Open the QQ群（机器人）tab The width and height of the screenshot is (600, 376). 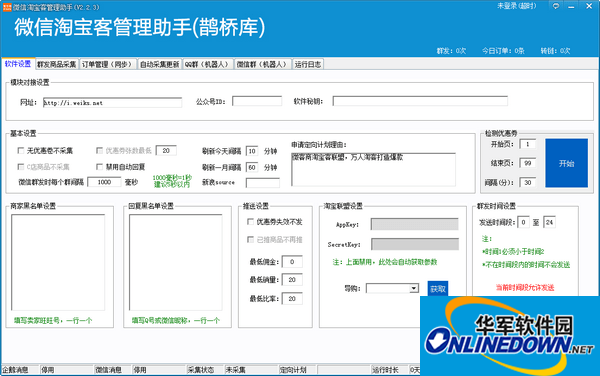pos(208,64)
